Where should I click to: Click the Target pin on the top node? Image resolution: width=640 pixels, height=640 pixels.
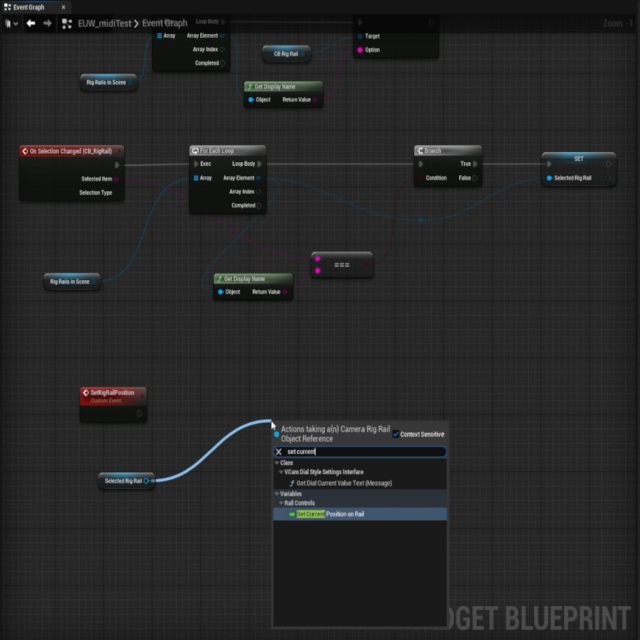pyautogui.click(x=360, y=36)
